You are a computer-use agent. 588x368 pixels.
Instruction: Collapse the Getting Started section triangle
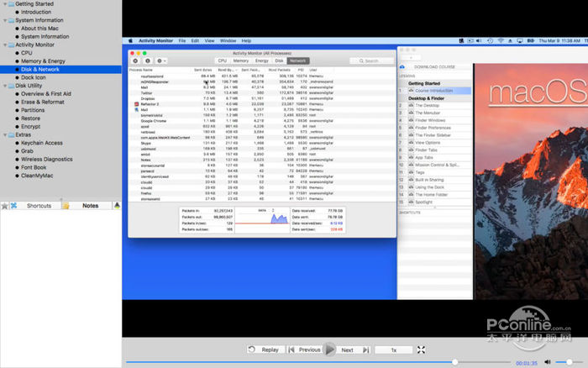(x=5, y=3)
